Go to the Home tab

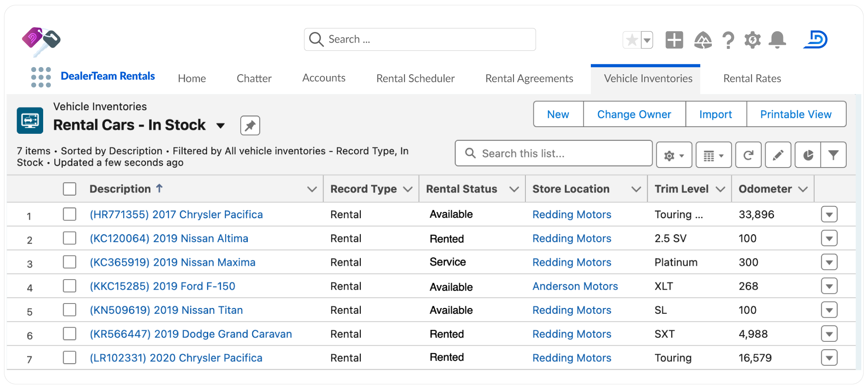[x=192, y=79]
